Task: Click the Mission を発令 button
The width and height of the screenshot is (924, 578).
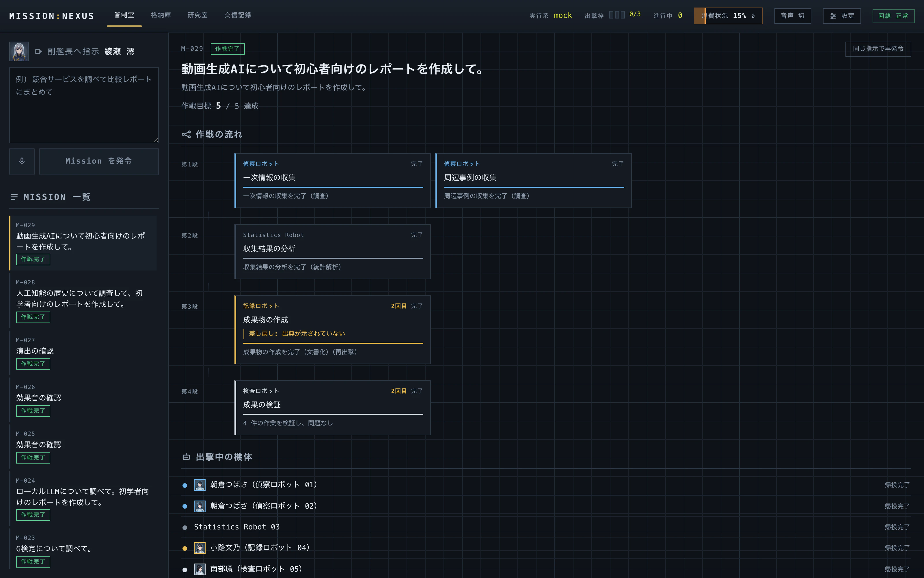Action: pos(99,161)
